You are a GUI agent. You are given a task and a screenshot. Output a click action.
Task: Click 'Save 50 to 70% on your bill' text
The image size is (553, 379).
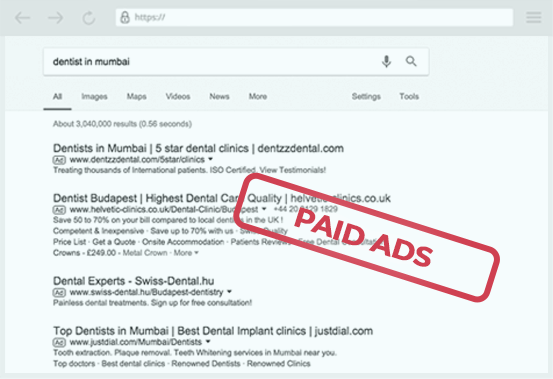point(168,220)
